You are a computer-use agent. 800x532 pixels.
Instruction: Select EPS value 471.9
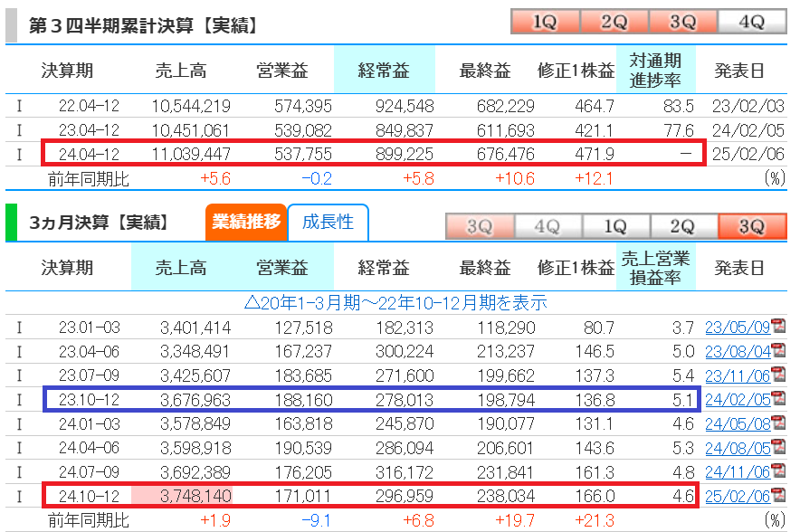[x=595, y=154]
